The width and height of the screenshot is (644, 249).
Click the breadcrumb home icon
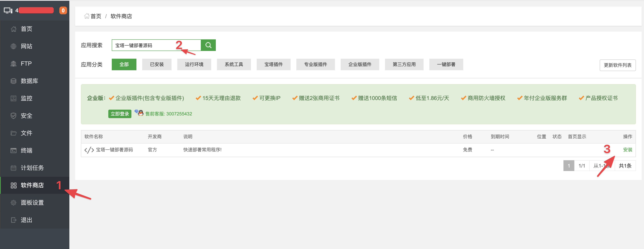87,16
